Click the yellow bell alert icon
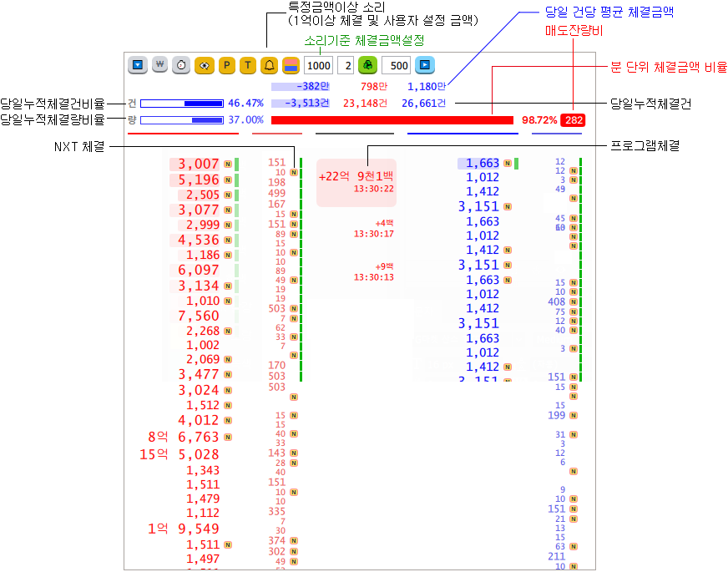 coord(270,65)
